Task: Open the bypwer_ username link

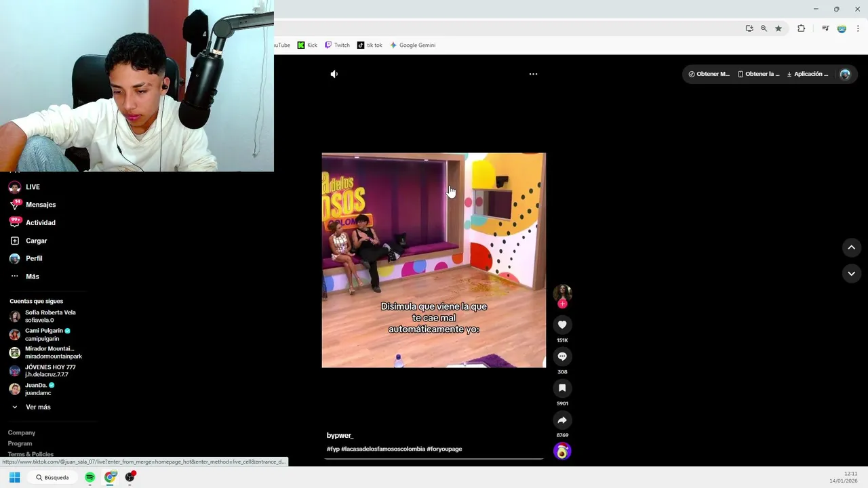Action: [x=340, y=435]
